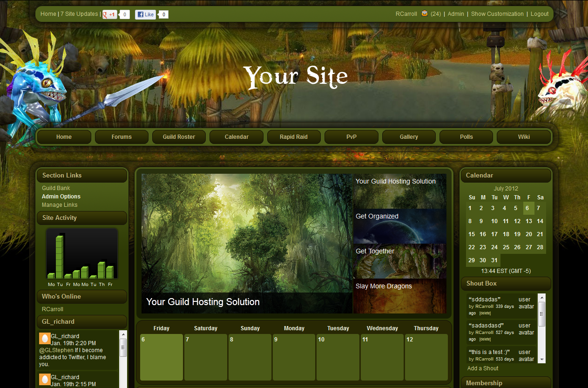This screenshot has width=588, height=388.
Task: Click the Google +1 button
Action: tap(110, 14)
